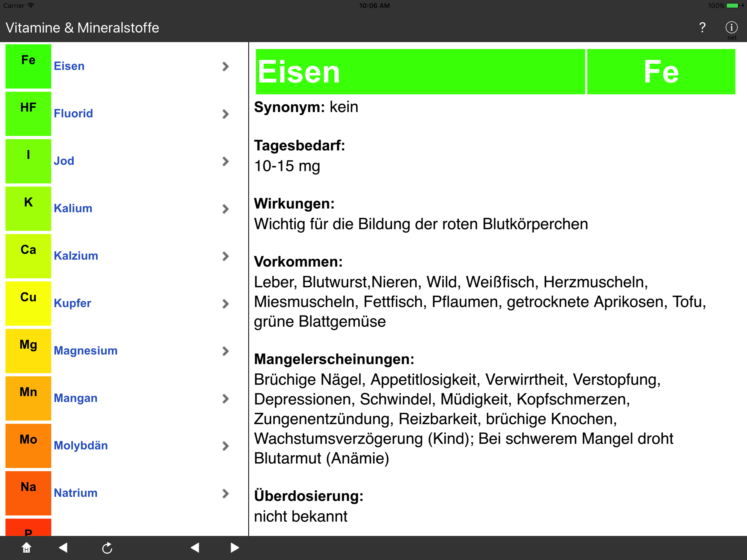The height and width of the screenshot is (560, 747).
Task: Open the Kalzium list entry
Action: (x=76, y=256)
